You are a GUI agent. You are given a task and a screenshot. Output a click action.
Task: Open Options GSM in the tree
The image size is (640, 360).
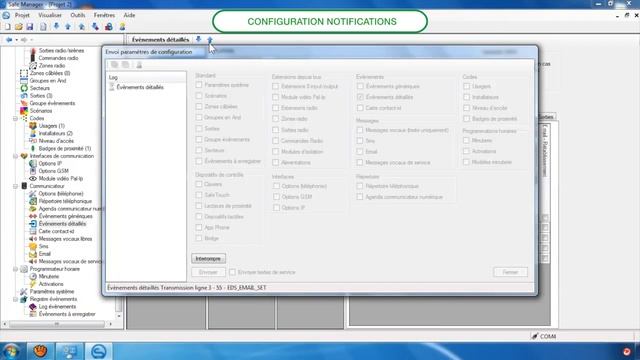pos(53,171)
